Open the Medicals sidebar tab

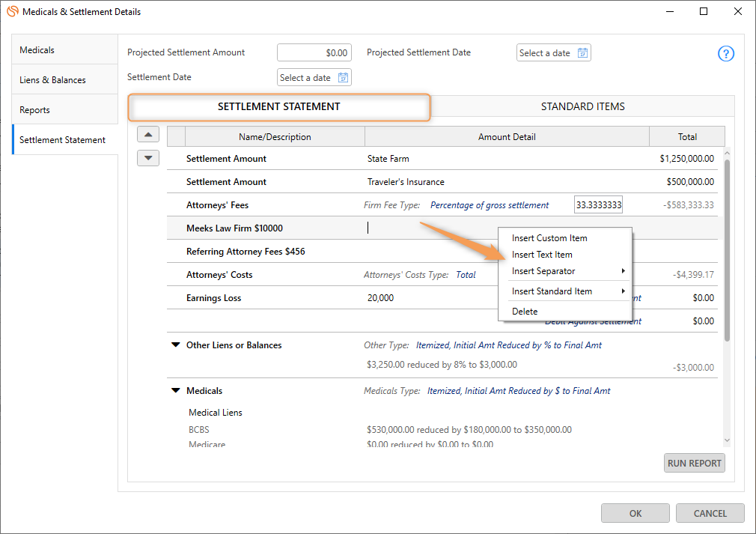pos(64,49)
